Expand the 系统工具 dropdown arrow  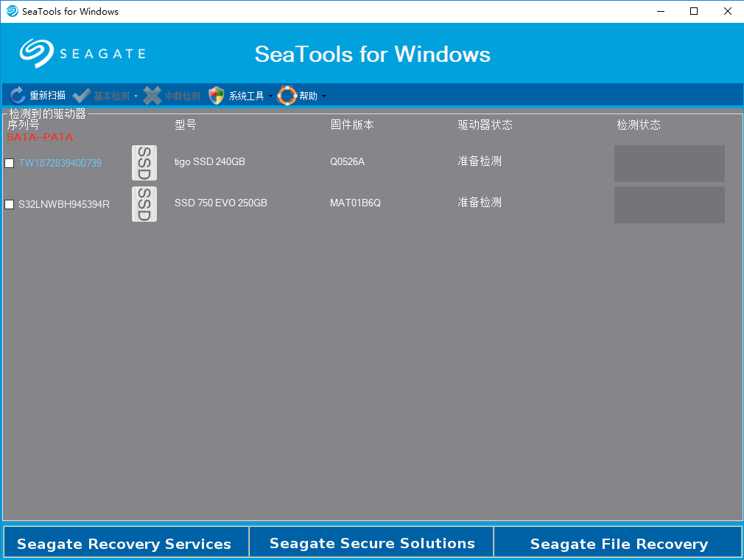(x=270, y=95)
